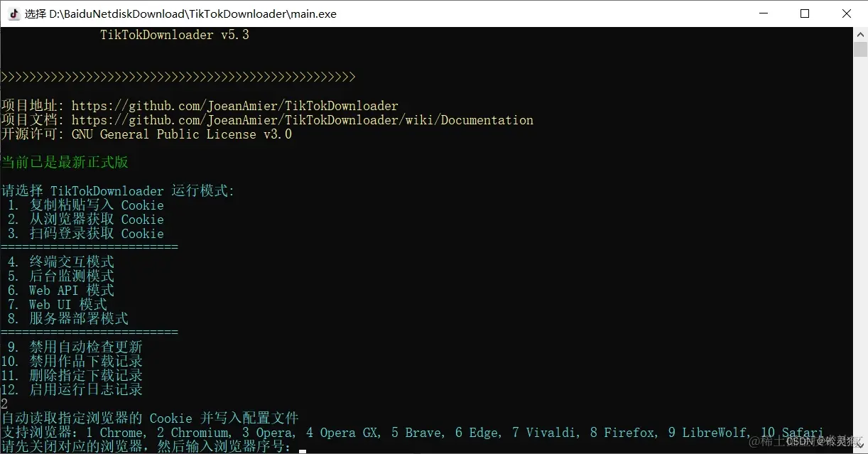Viewport: 868px width, 454px height.
Task: Click '8 Firefox' in browsers list
Action: point(622,433)
